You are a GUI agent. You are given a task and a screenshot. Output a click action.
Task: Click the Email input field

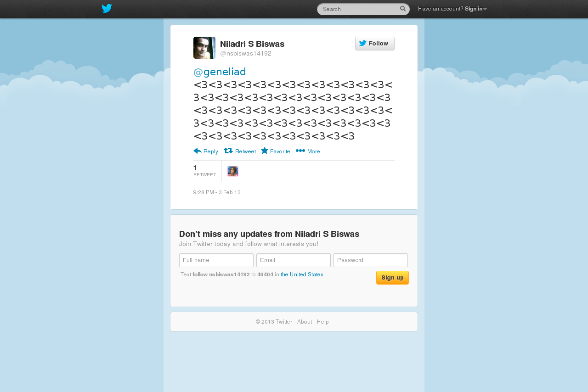click(294, 260)
